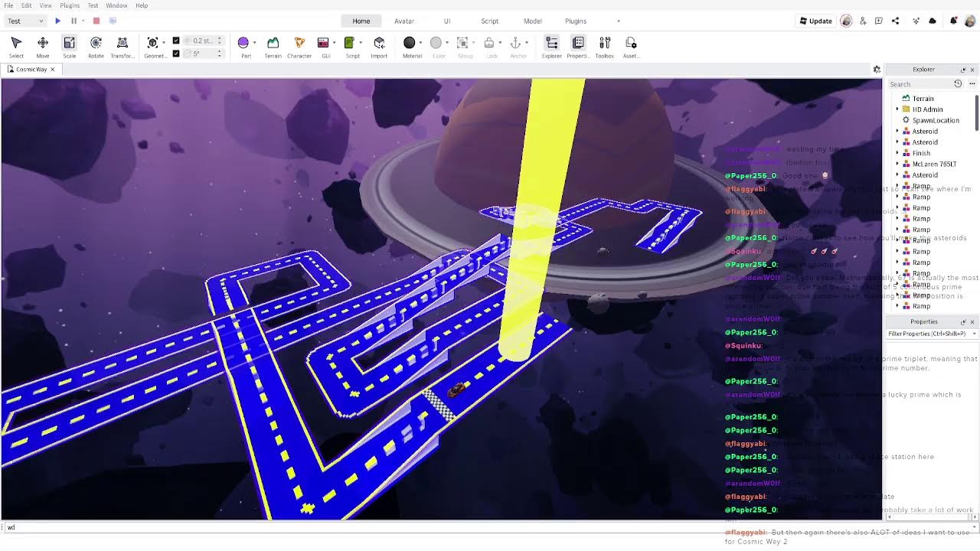Viewport: 980px width, 551px height.
Task: Click the Anchor tool icon
Action: [515, 43]
